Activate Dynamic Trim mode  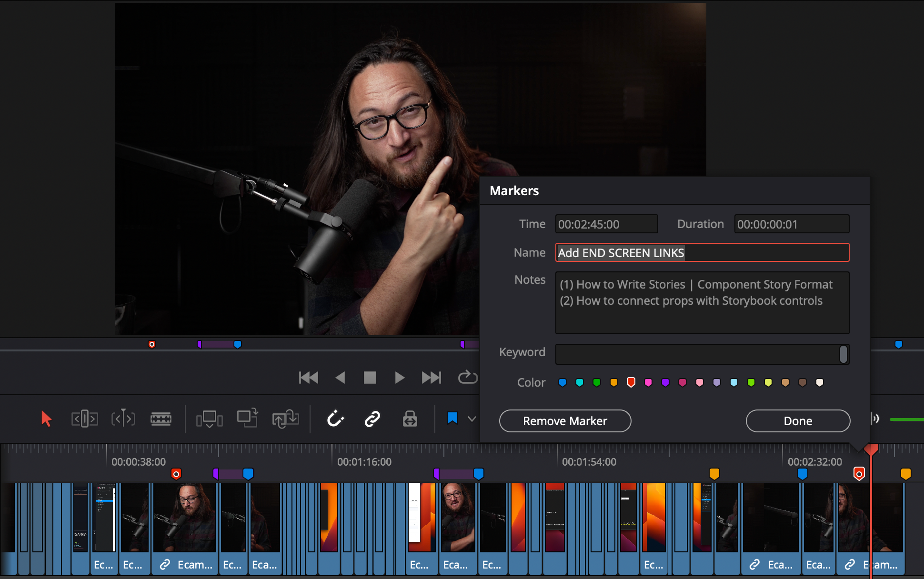click(123, 419)
